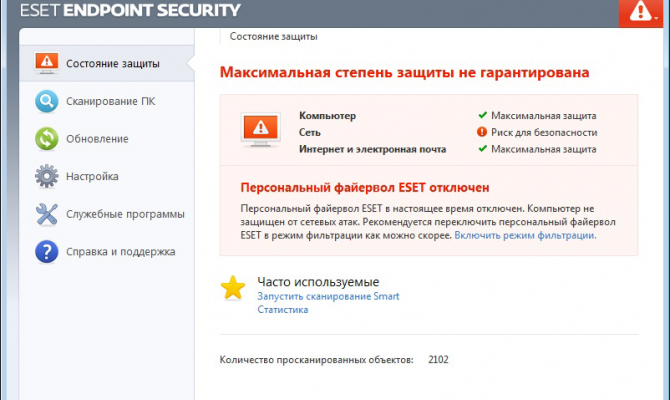Click the red warning icon in the title bar
Screen dimensions: 670x400
[637, 12]
